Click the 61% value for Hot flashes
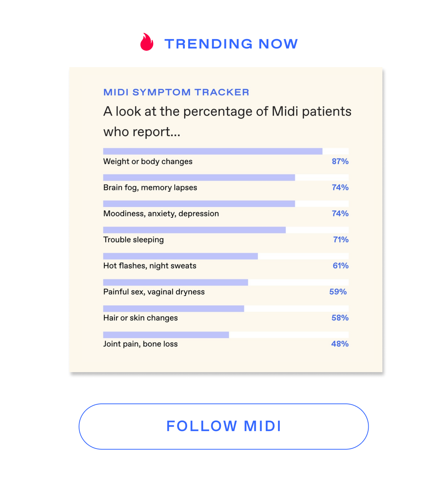 click(x=341, y=266)
